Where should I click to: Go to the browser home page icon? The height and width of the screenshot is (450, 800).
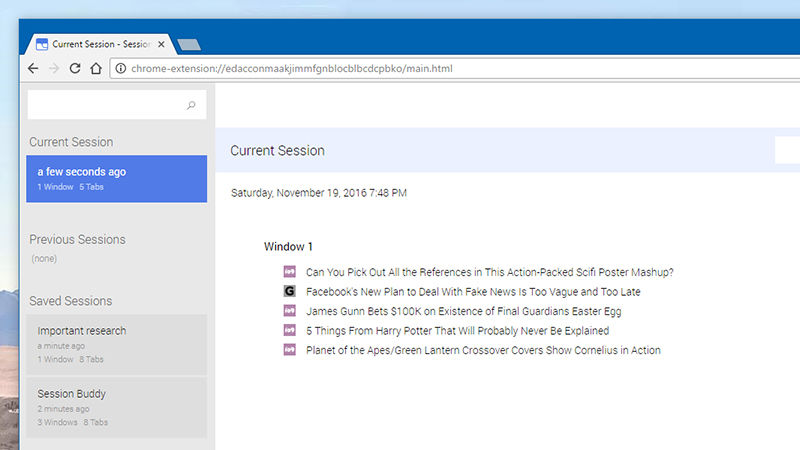pos(96,68)
